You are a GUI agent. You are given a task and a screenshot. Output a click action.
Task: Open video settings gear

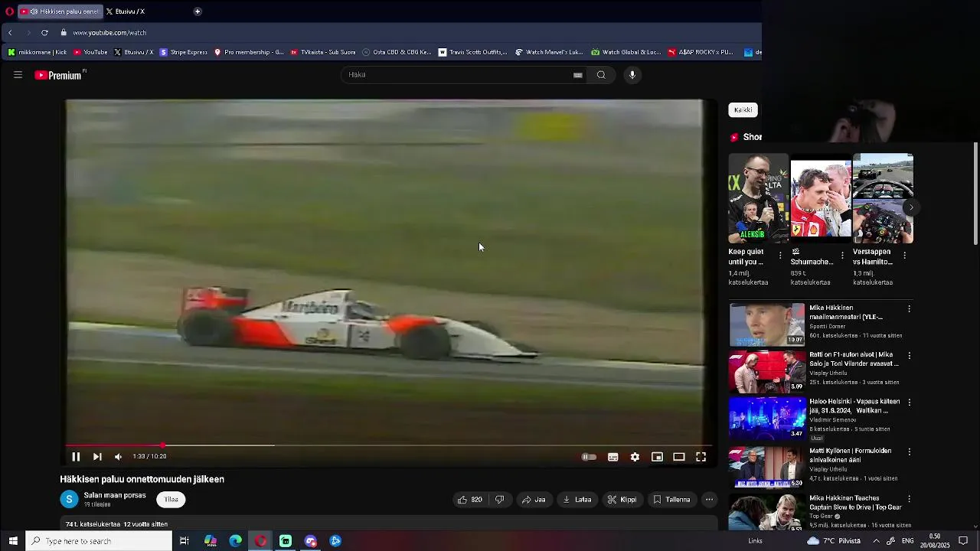pos(635,457)
